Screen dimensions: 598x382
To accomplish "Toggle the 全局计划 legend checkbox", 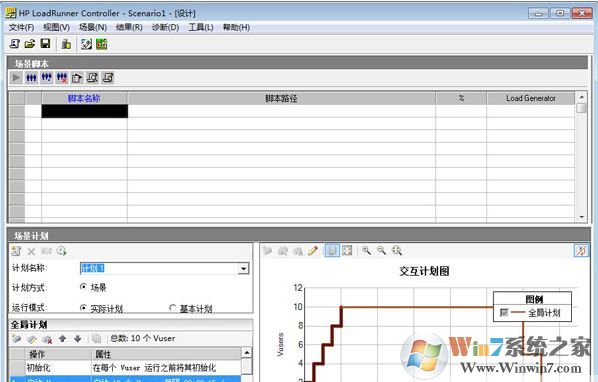I will tap(504, 313).
